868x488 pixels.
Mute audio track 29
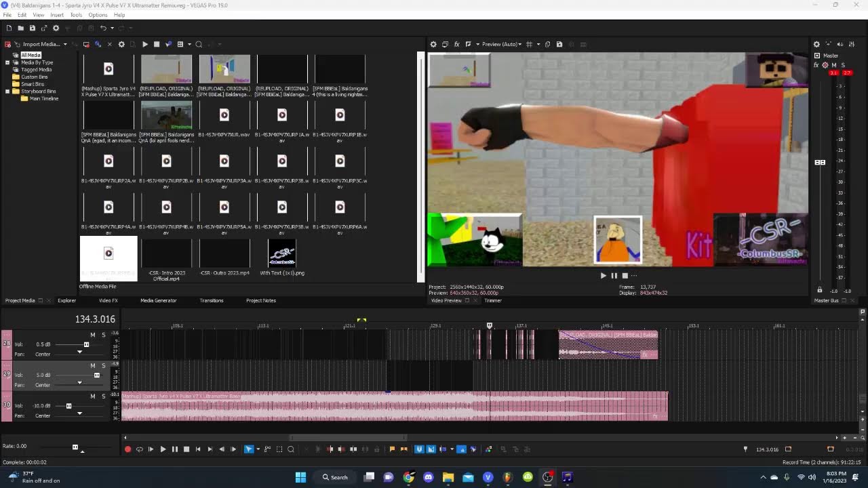[x=93, y=365]
